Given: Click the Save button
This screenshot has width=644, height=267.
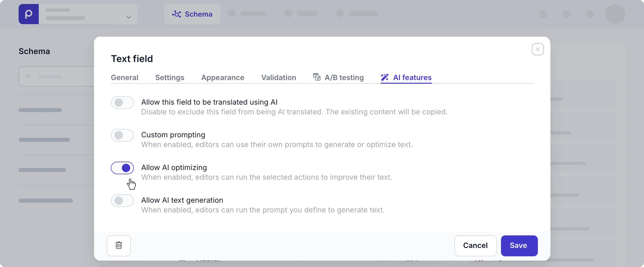Looking at the screenshot, I should pyautogui.click(x=519, y=246).
